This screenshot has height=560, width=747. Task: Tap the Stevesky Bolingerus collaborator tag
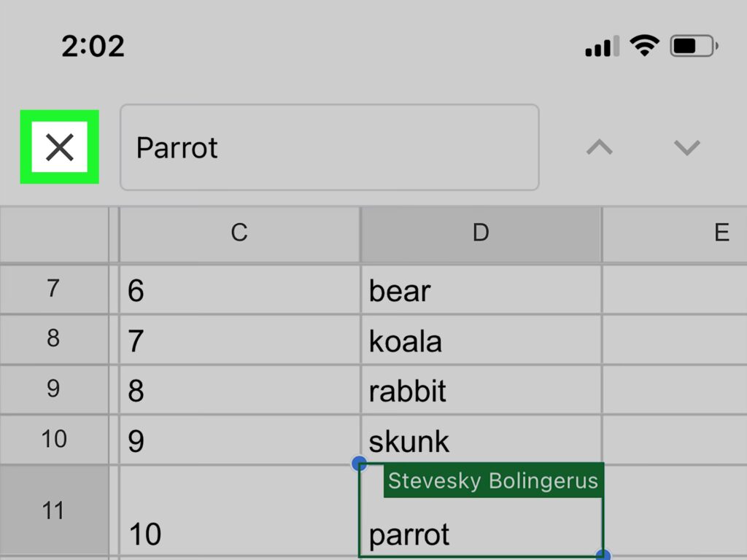coord(492,481)
